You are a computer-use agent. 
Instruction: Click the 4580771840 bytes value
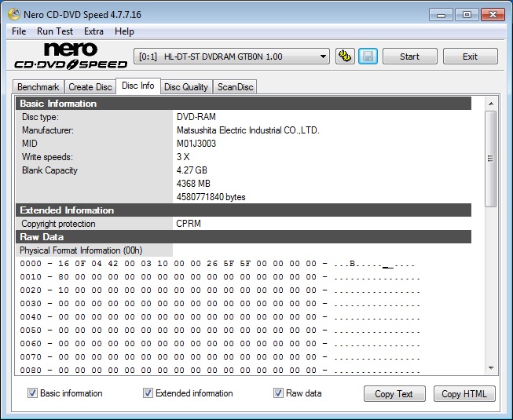click(211, 197)
